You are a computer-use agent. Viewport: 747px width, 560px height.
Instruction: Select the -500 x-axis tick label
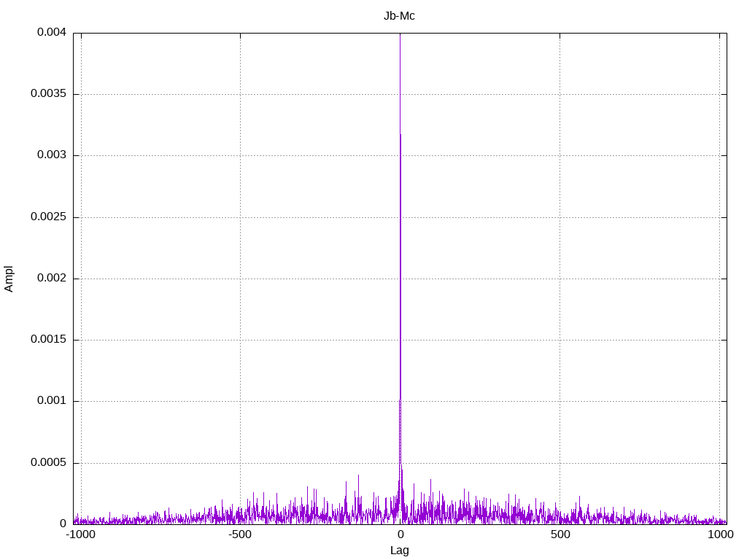click(240, 535)
